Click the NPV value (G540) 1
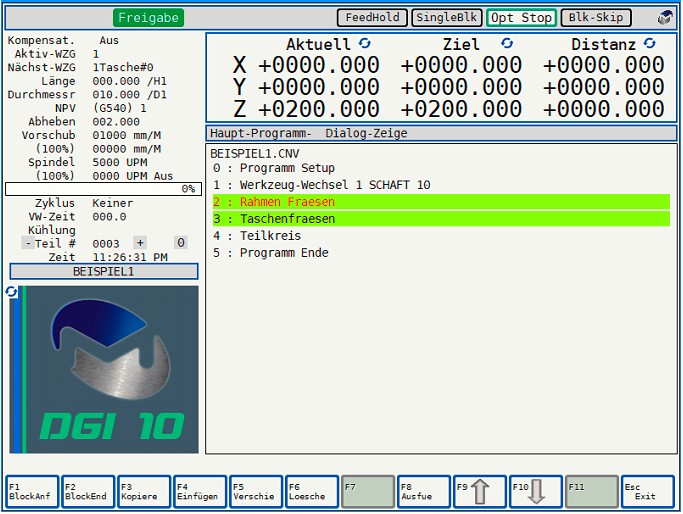 tap(119, 108)
